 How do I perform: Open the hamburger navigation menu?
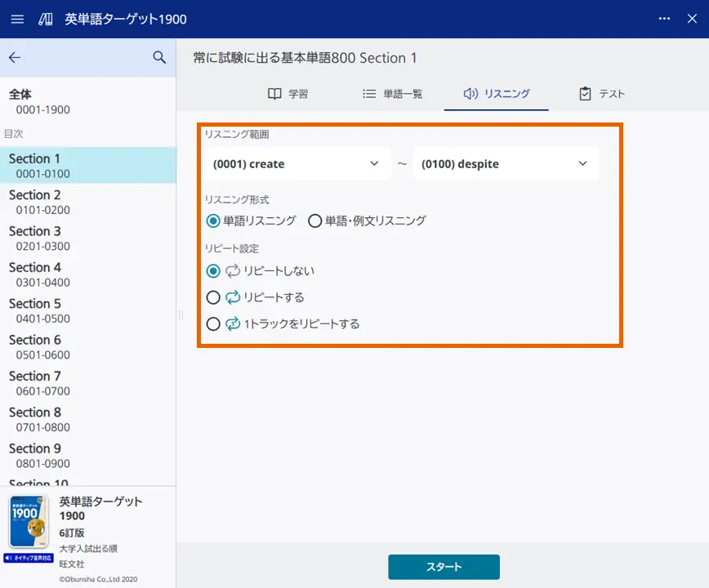(x=17, y=19)
